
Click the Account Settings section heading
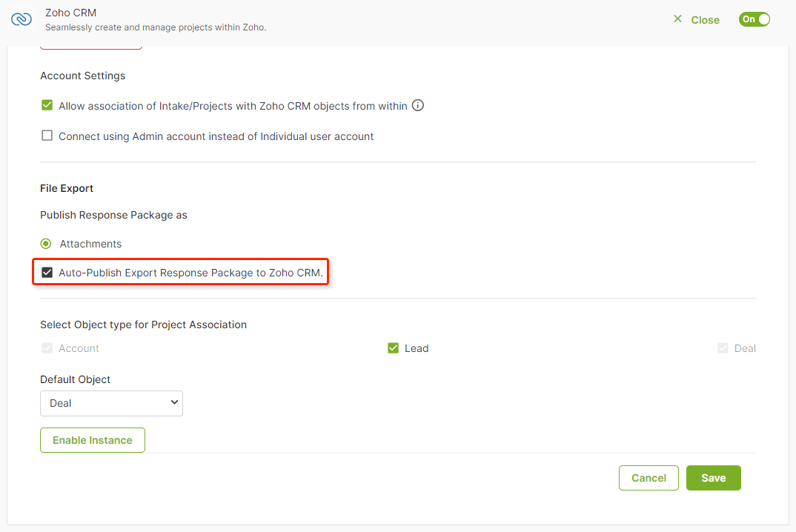coord(82,76)
